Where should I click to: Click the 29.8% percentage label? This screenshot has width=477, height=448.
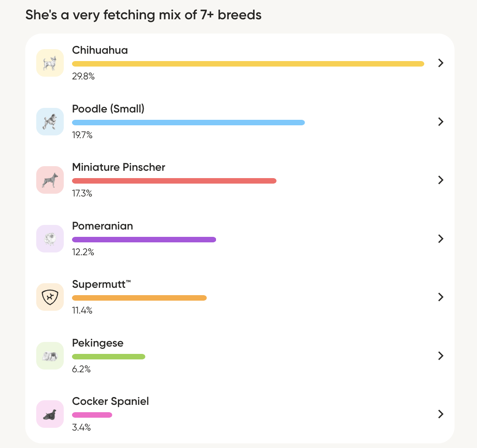83,77
